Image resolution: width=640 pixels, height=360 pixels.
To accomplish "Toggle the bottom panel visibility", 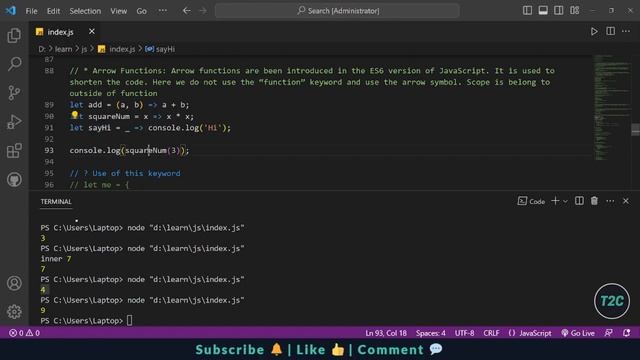I will tap(543, 11).
